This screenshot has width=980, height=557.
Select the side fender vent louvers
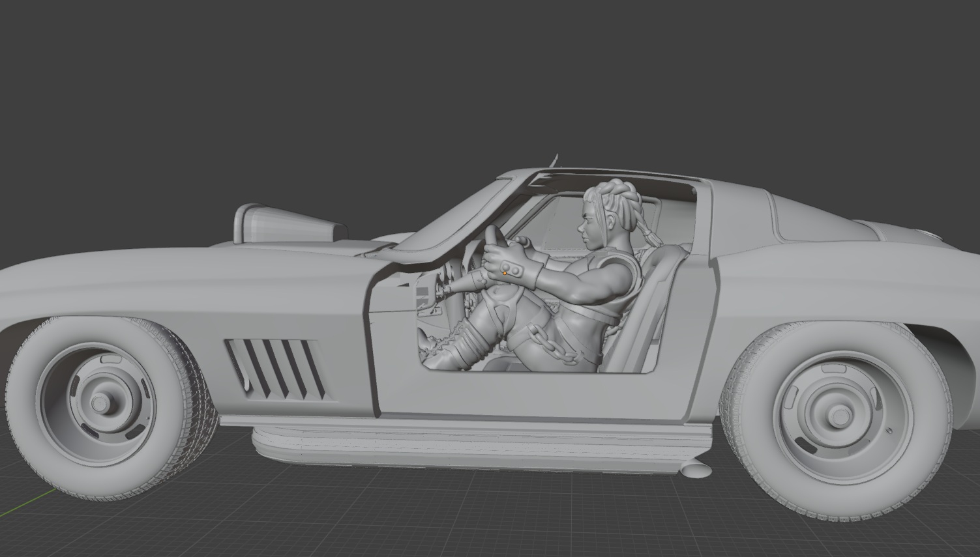coord(275,368)
